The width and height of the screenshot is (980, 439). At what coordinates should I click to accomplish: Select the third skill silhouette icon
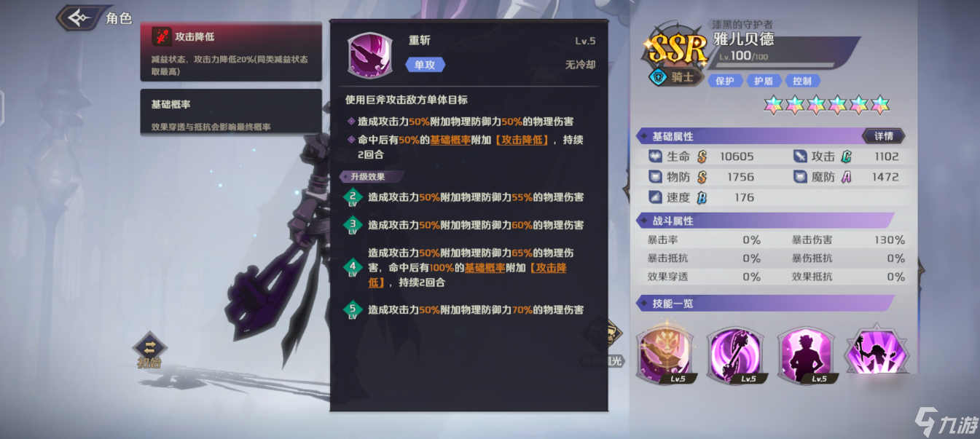coord(804,353)
